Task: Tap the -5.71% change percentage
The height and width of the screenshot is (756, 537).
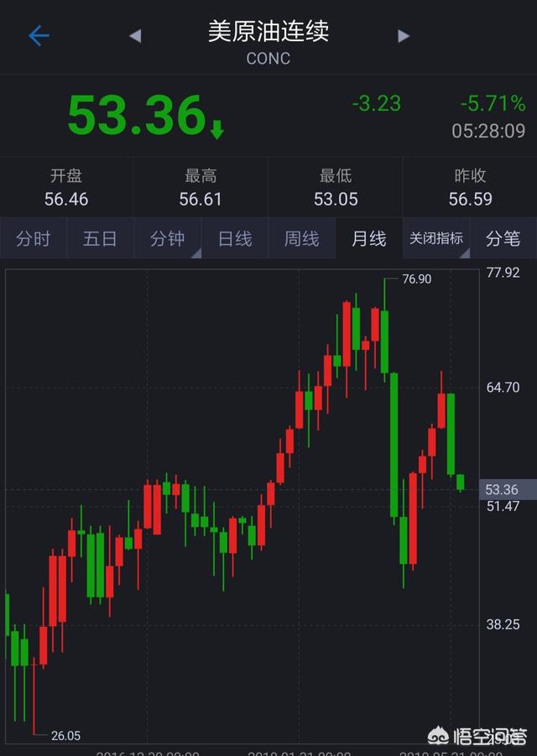Action: 493,104
